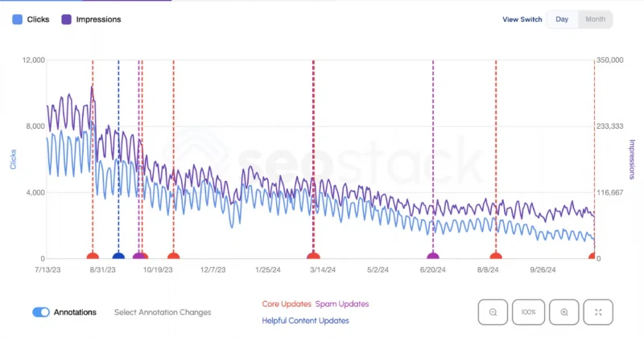
Task: Click the zoom in magnifier icon
Action: (x=564, y=312)
